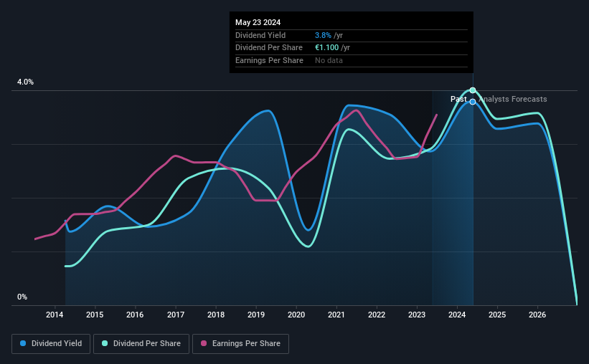Click the Earnings Per Share tooltip row label

(269, 60)
